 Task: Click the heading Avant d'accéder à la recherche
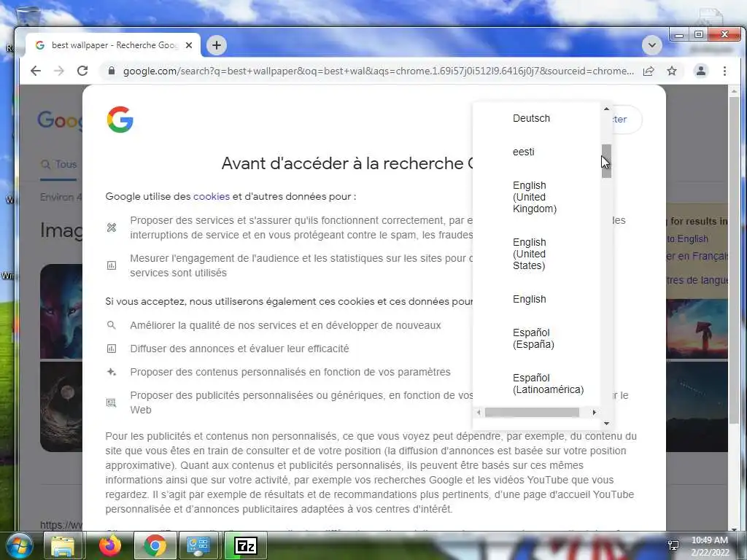pyautogui.click(x=347, y=163)
